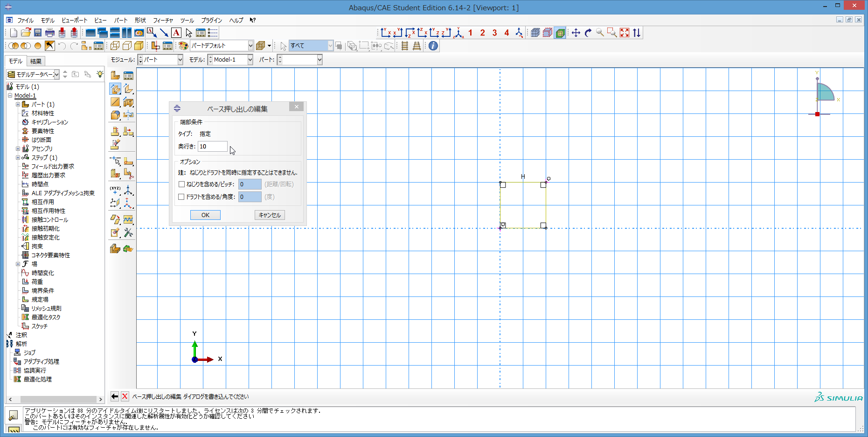868x437 pixels.
Task: Click the Auto-Fit View icon
Action: coord(625,33)
